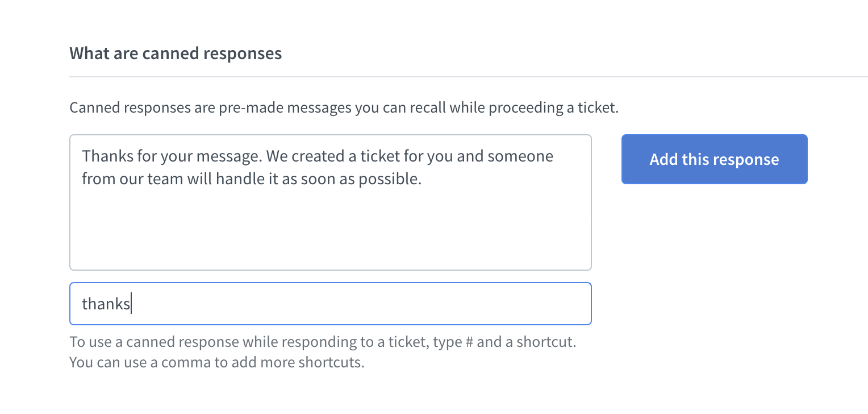868x414 pixels.
Task: Click the empty area beside the shortcut field
Action: tap(710, 303)
